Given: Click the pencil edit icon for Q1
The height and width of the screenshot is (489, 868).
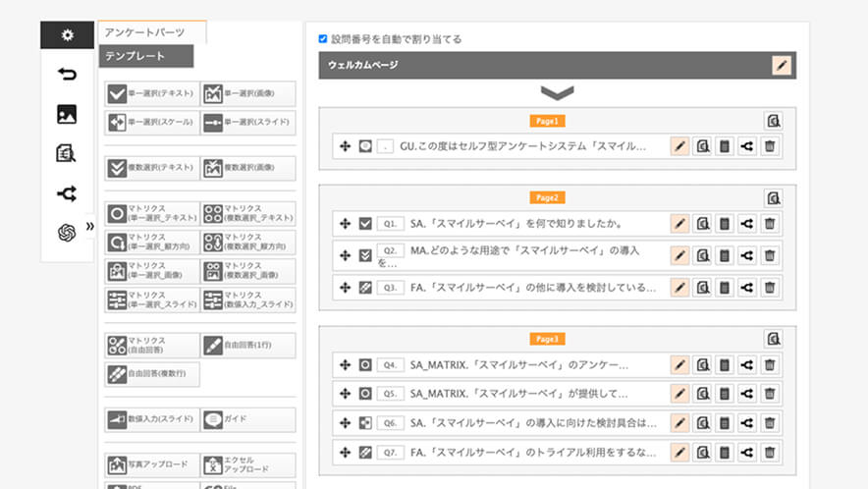Looking at the screenshot, I should 678,224.
